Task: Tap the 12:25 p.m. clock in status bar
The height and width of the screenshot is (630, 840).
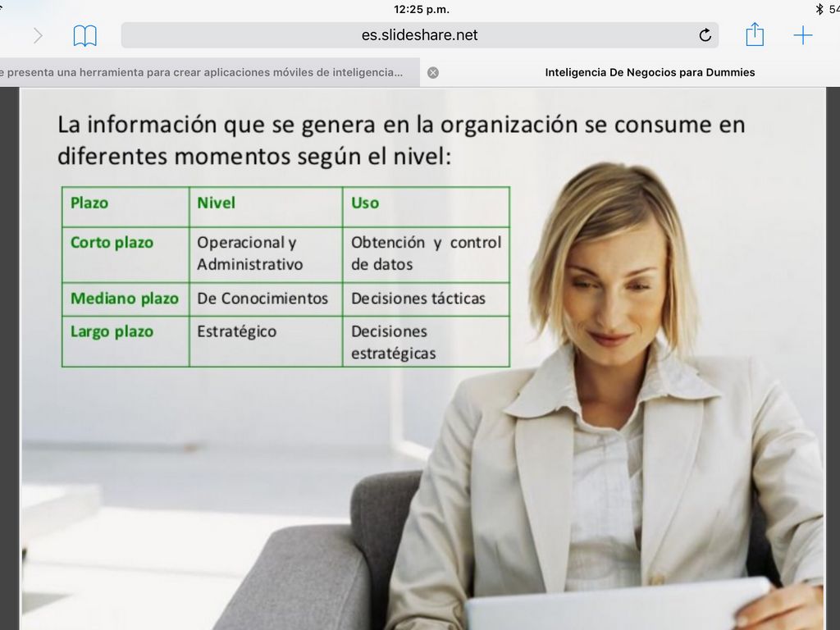Action: point(421,9)
